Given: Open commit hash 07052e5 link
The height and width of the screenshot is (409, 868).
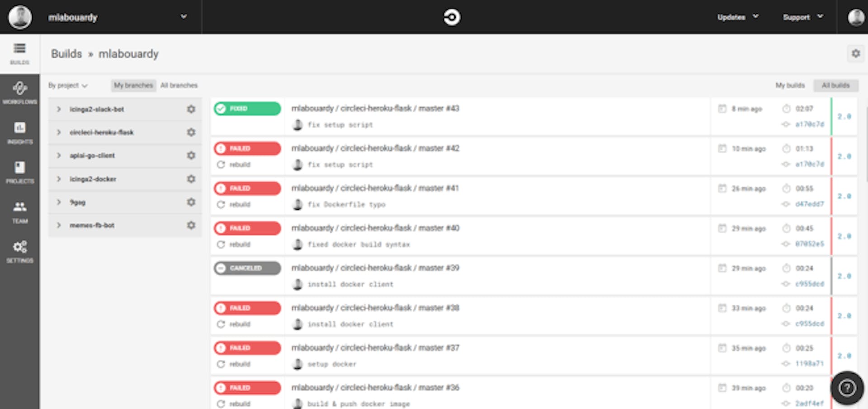Looking at the screenshot, I should point(810,244).
